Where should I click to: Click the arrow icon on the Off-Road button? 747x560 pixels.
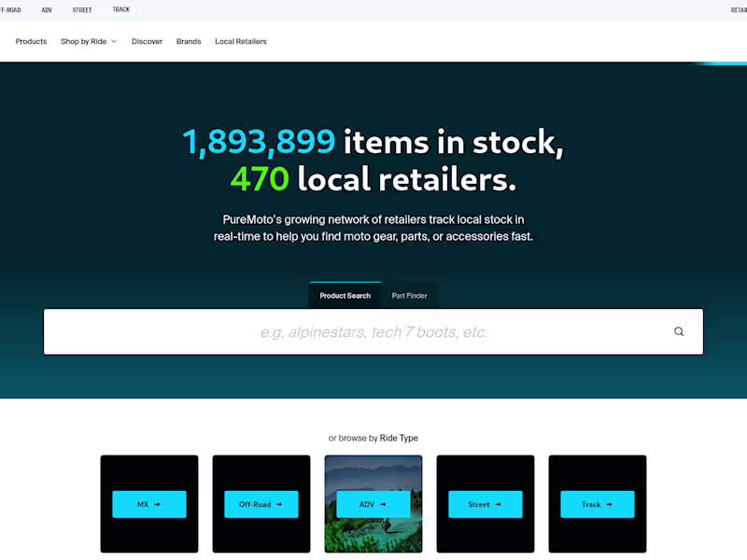[280, 504]
